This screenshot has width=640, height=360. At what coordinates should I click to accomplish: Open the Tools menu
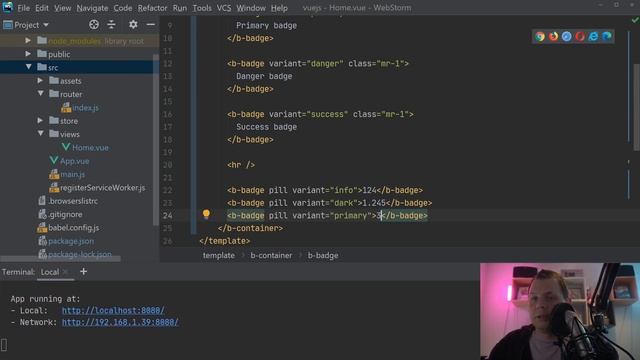pyautogui.click(x=202, y=8)
